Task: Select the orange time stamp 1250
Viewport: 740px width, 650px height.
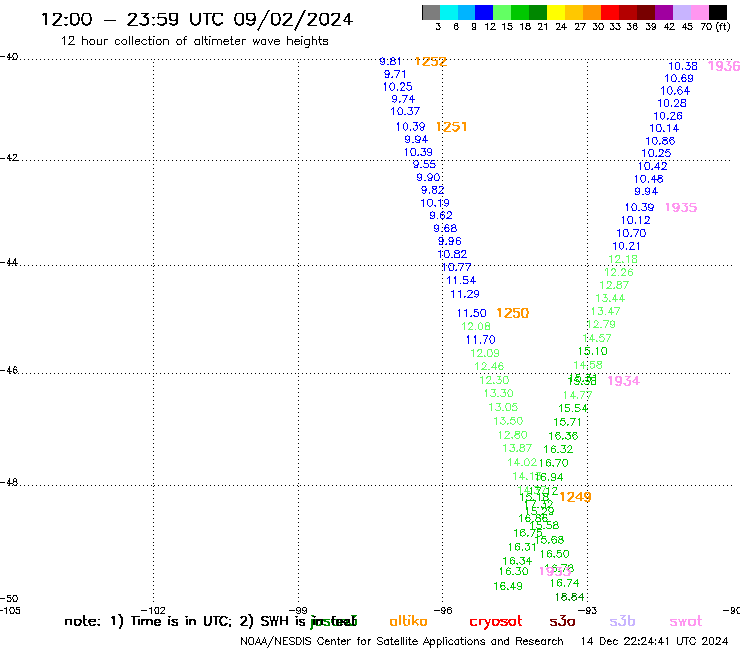Action: [513, 313]
